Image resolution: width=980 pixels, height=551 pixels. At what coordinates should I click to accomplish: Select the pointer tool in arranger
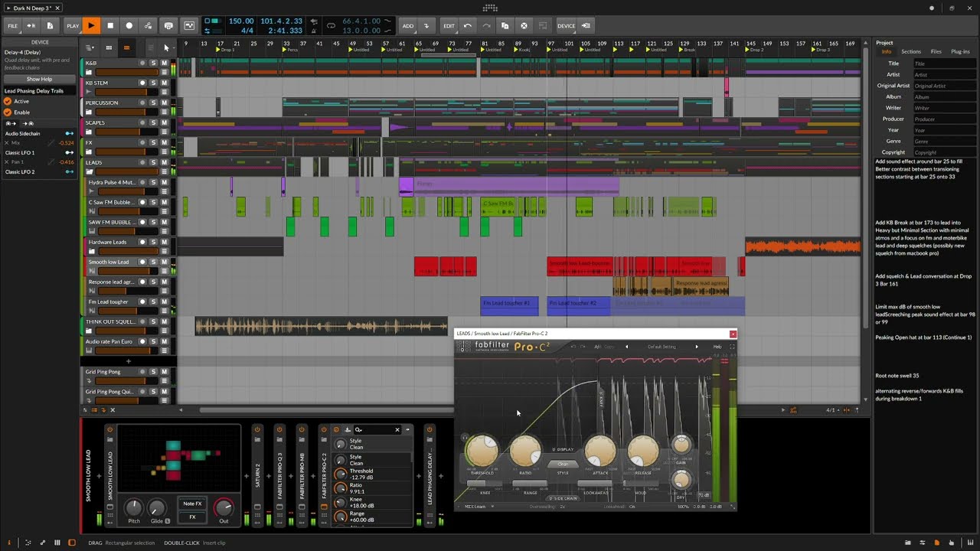pyautogui.click(x=166, y=47)
